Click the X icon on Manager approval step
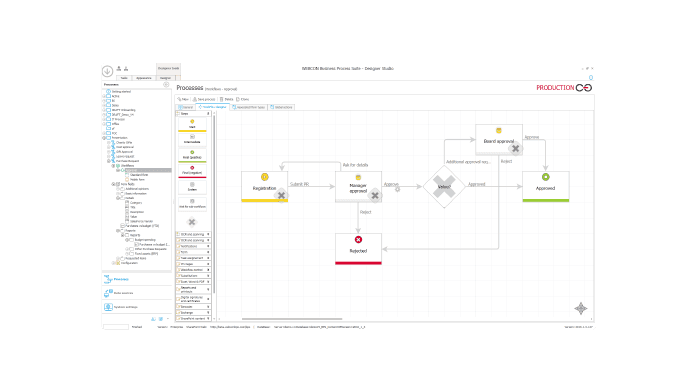This screenshot has width=689, height=386. point(375,196)
